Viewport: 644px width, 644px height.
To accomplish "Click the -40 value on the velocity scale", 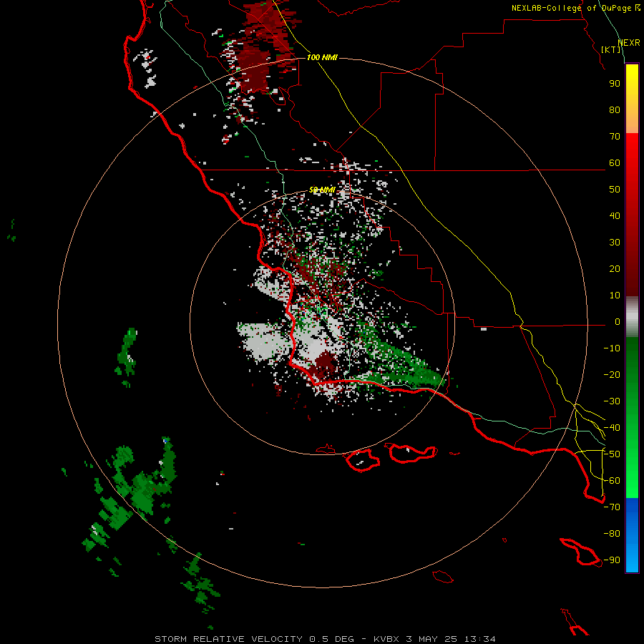I will click(612, 428).
